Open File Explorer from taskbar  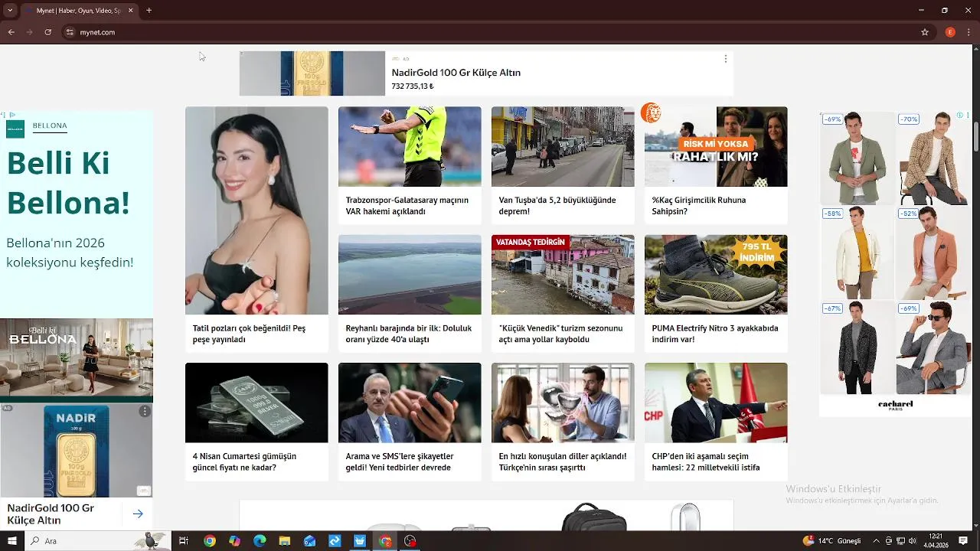tap(284, 541)
